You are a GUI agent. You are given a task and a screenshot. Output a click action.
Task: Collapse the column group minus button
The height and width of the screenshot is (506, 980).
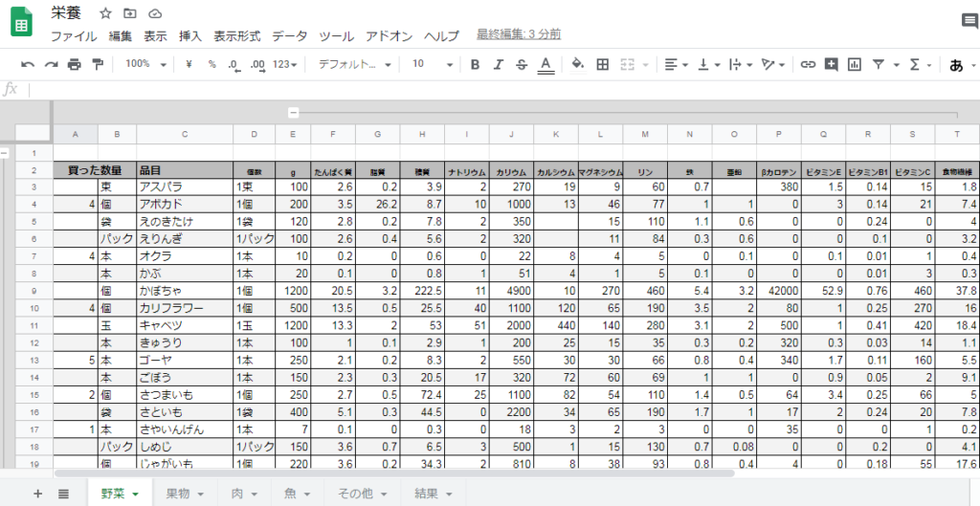pyautogui.click(x=293, y=113)
